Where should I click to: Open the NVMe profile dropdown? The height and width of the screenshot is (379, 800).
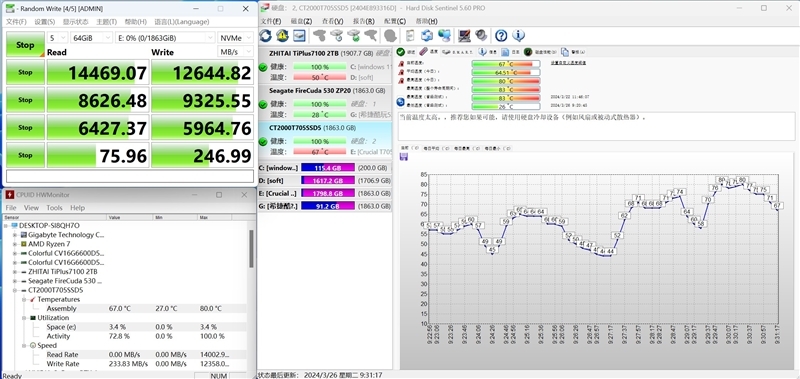point(235,38)
